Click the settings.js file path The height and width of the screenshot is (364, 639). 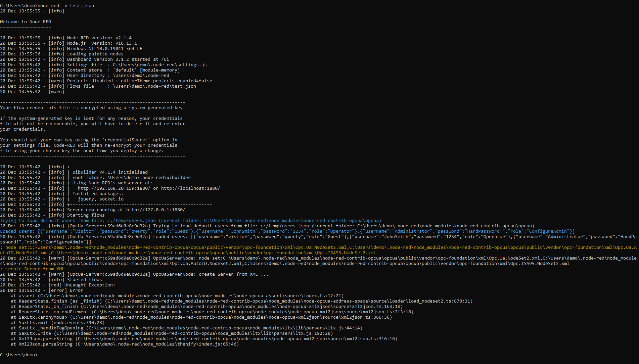pyautogui.click(x=160, y=65)
